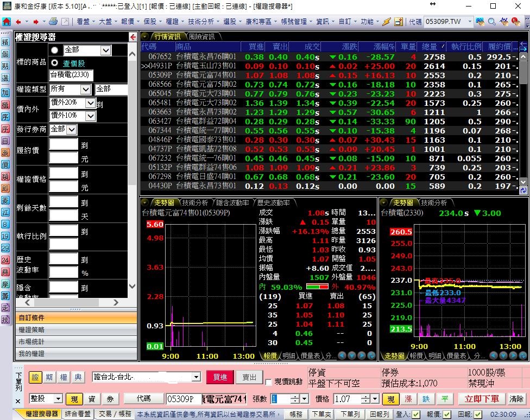Click the lightning bolt quick order icon

point(387,22)
